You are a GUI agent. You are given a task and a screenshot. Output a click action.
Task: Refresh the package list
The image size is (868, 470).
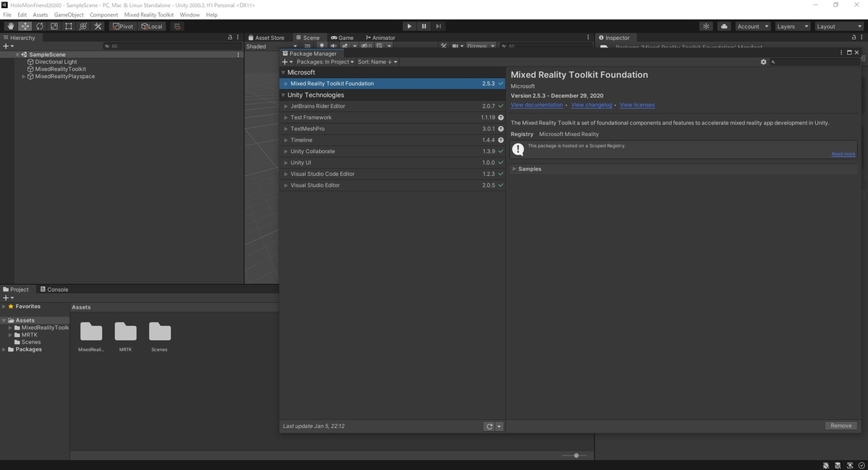tap(489, 427)
